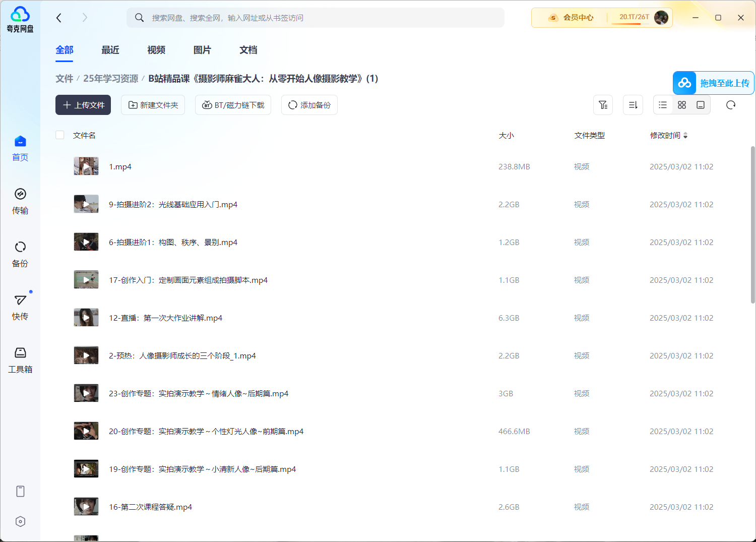Click the search magnifier icon
Screen dimensions: 756x542
coord(140,18)
